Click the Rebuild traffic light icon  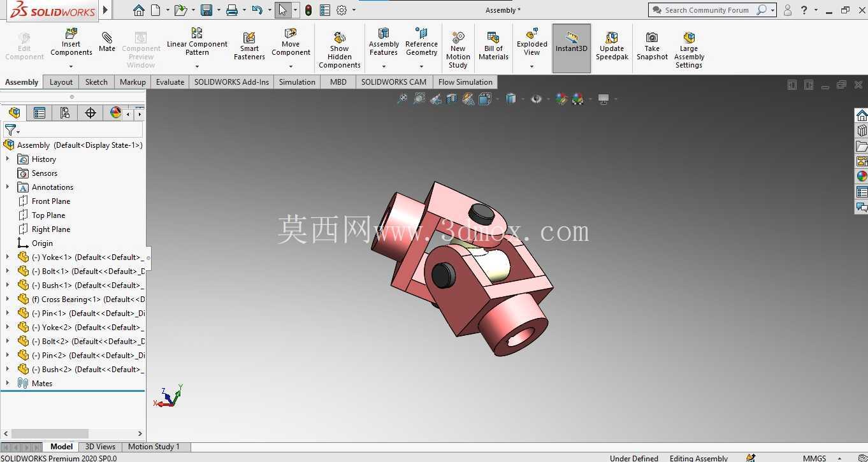point(308,10)
